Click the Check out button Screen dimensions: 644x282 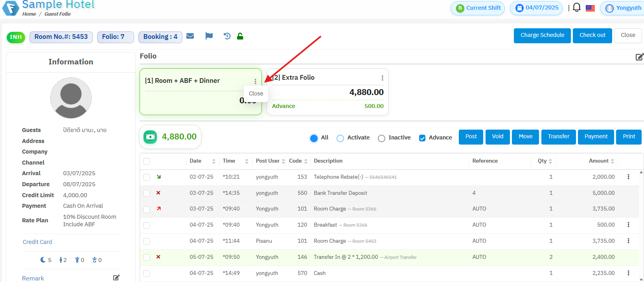pos(592,35)
